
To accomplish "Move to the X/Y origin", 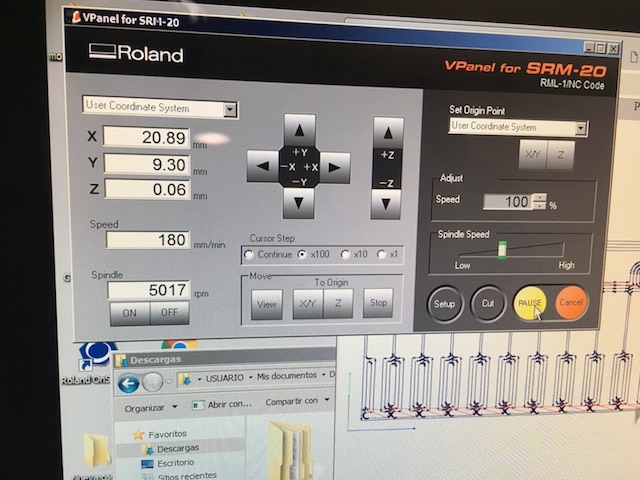I will pyautogui.click(x=308, y=304).
